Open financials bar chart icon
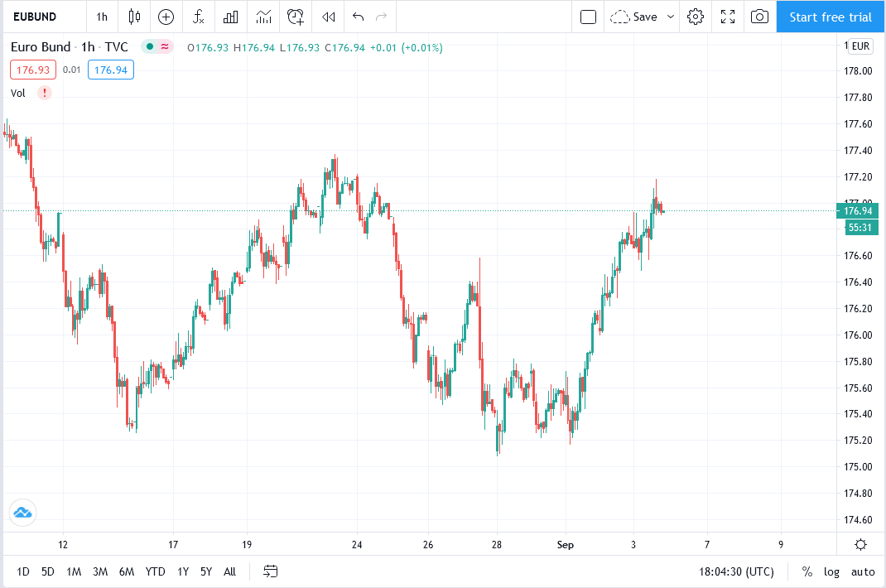Image resolution: width=886 pixels, height=588 pixels. (230, 17)
